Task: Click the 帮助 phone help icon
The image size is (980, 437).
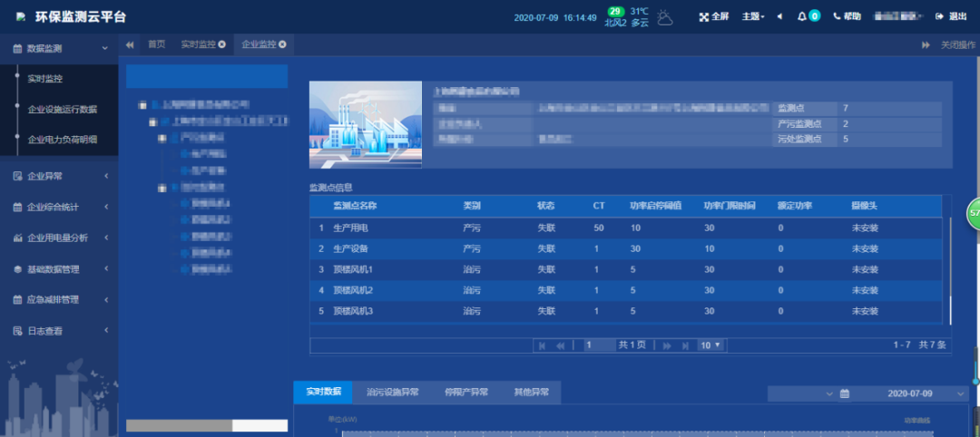Action: 838,16
